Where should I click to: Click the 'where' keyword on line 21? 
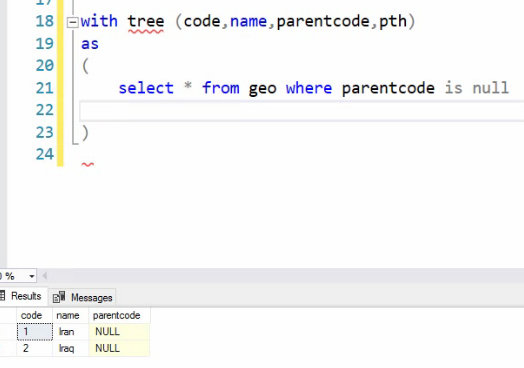(x=309, y=88)
